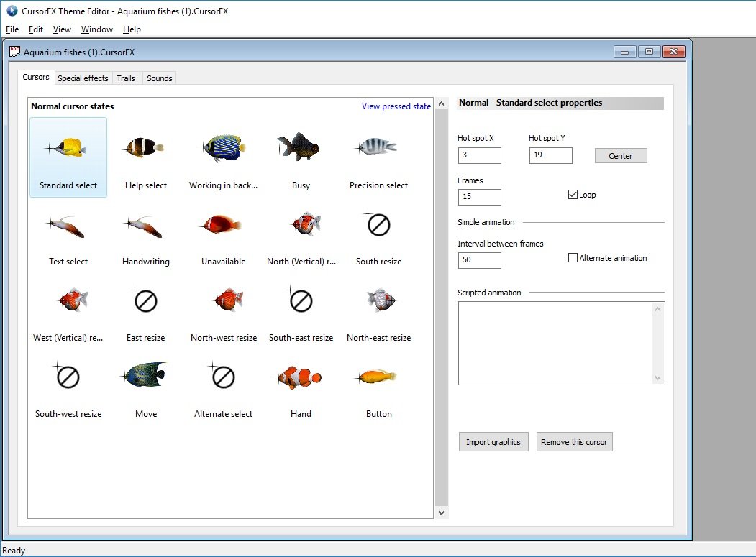The height and width of the screenshot is (557, 756).
Task: Open the View menu
Action: point(62,29)
